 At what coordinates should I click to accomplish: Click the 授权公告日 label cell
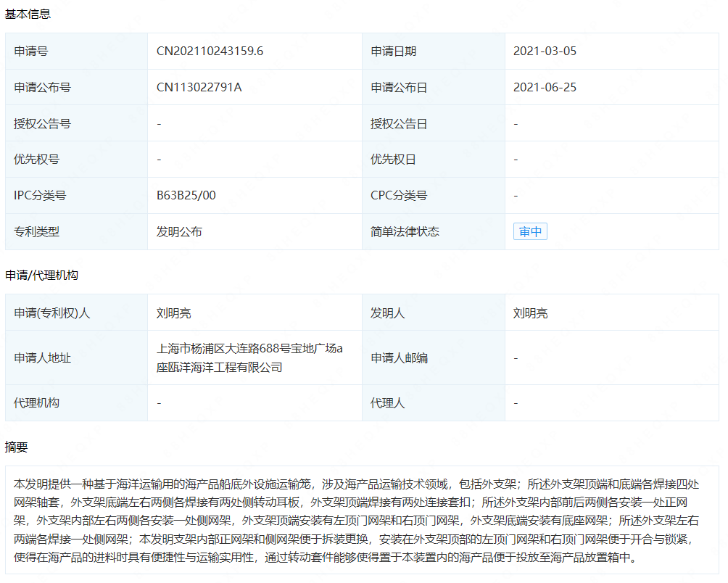pyautogui.click(x=434, y=123)
